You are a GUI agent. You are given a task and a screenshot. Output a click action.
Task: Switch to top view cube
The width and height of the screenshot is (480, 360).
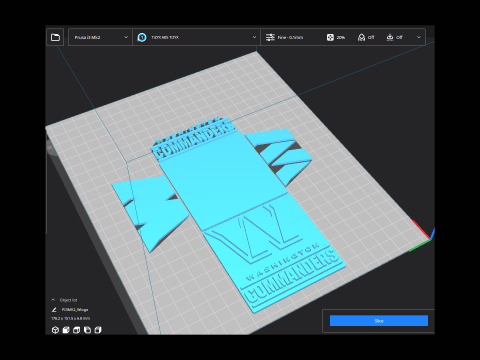point(77,330)
